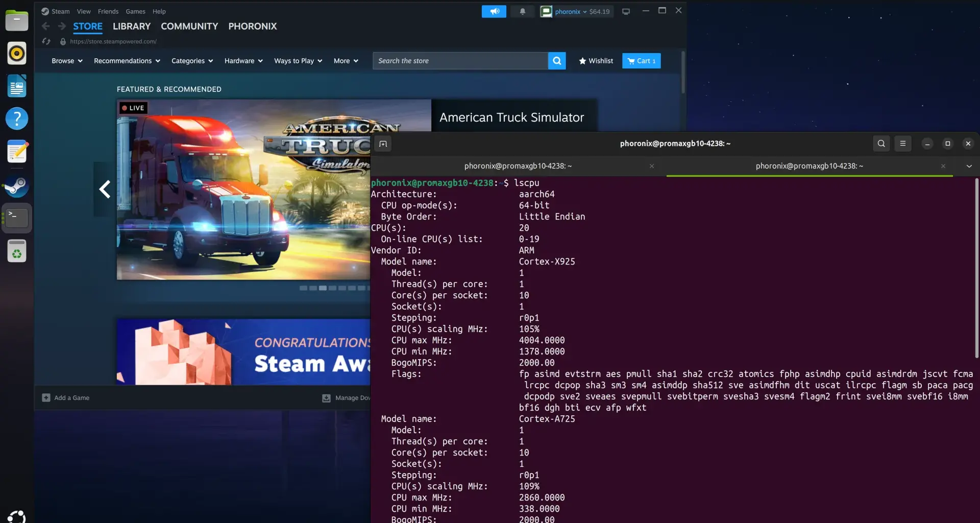Open the media player from the dock

click(x=17, y=53)
